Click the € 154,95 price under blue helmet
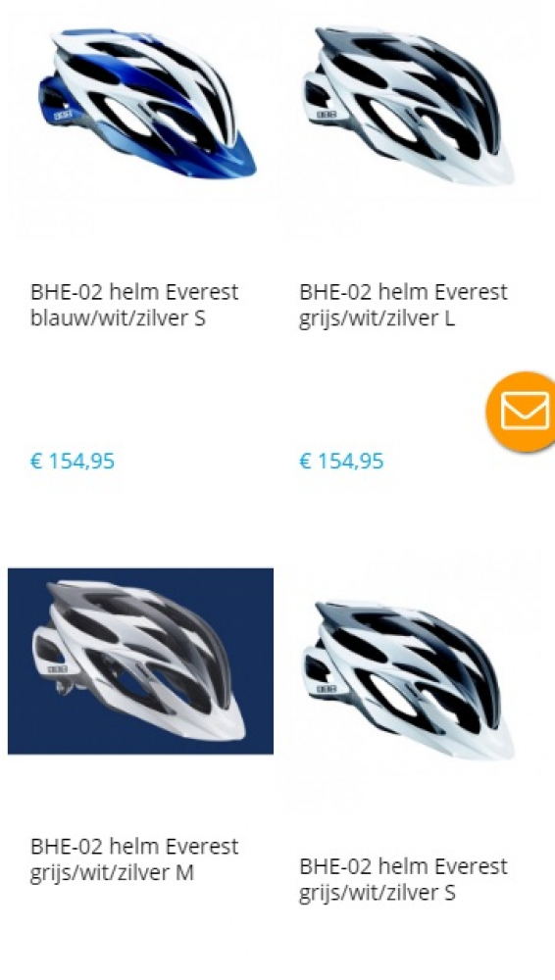The width and height of the screenshot is (555, 980). pyautogui.click(x=73, y=462)
